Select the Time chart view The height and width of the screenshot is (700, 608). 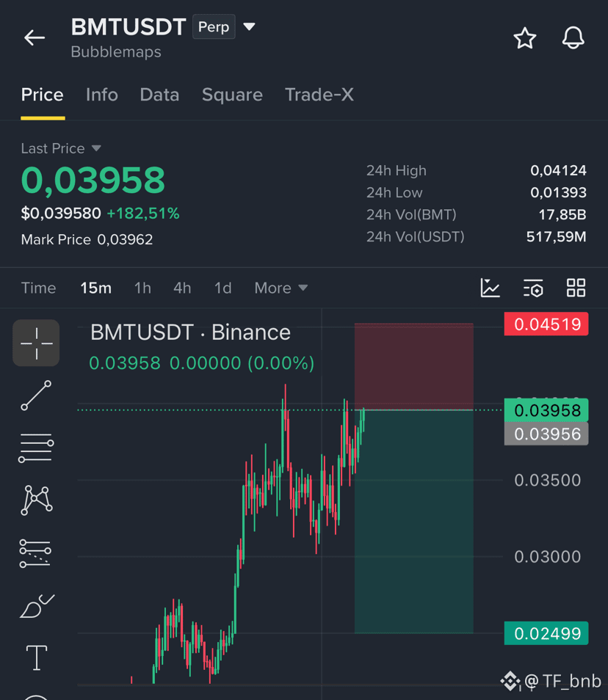click(x=38, y=288)
